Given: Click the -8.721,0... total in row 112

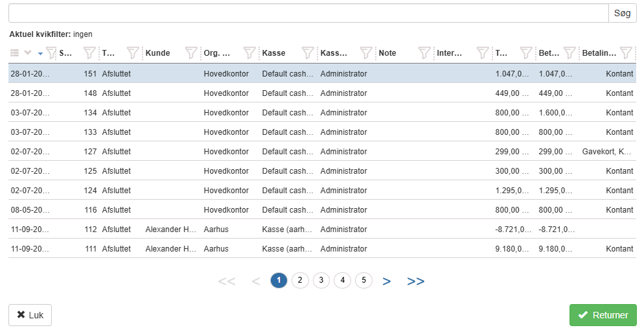Looking at the screenshot, I should click(x=513, y=229).
